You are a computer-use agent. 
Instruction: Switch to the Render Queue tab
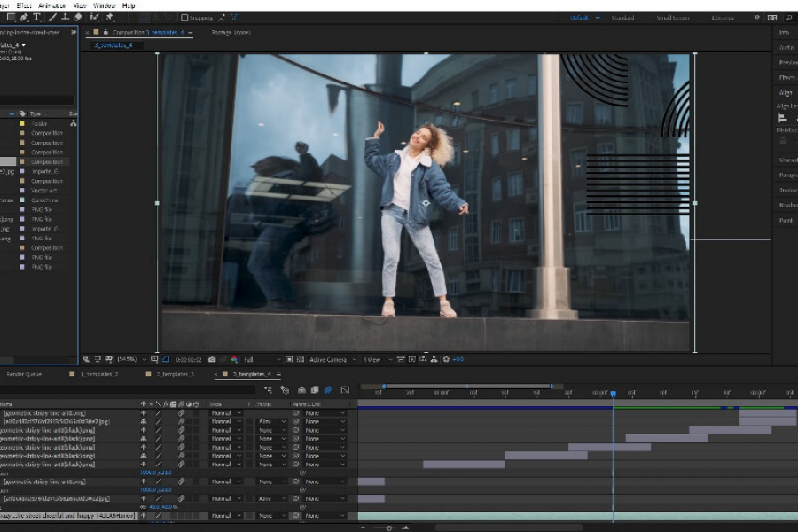point(24,374)
